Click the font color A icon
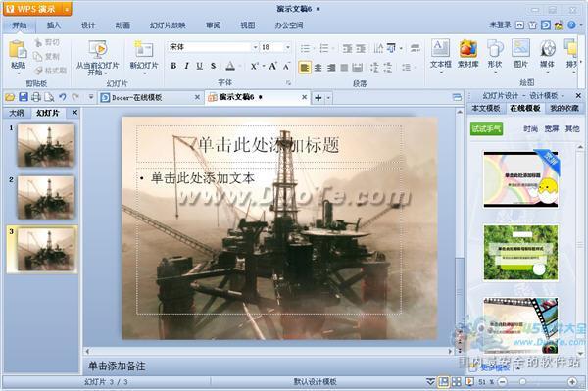Viewport: 588px width, 391px height. 230,67
